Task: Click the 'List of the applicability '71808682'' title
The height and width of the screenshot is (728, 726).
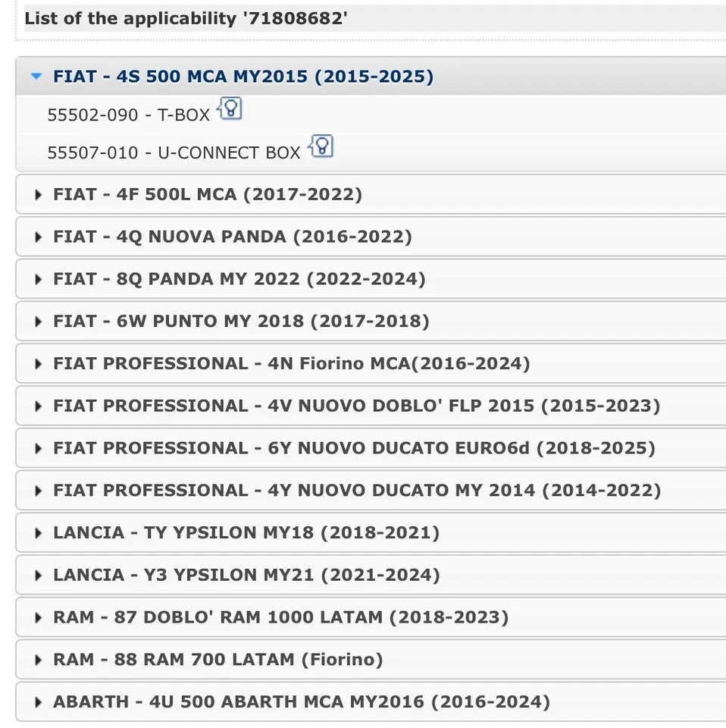Action: 186,18
